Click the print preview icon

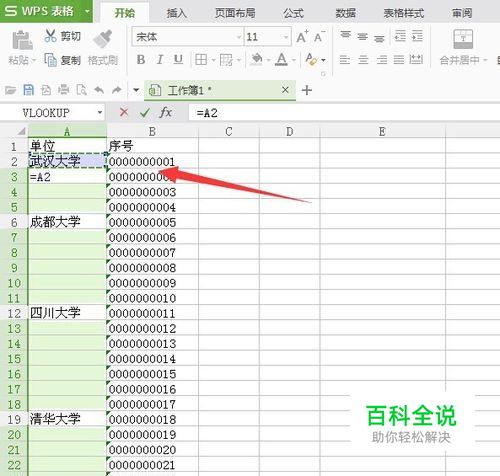coord(81,90)
